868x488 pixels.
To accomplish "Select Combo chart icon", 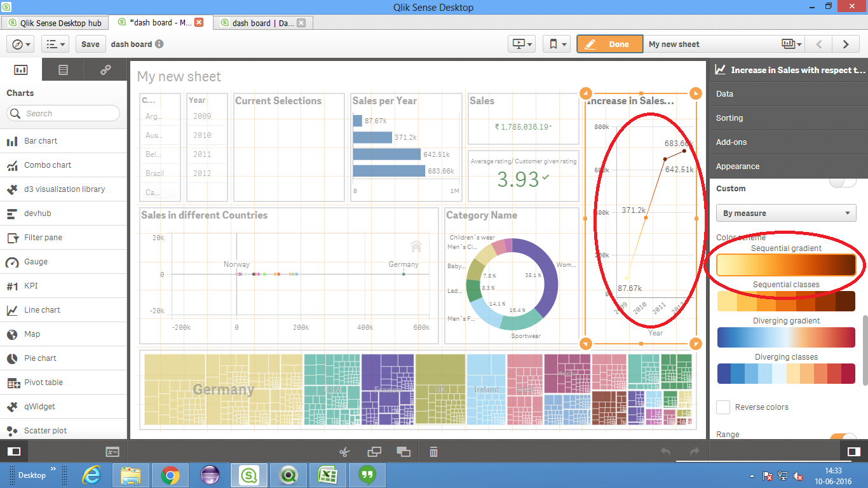I will pos(12,165).
